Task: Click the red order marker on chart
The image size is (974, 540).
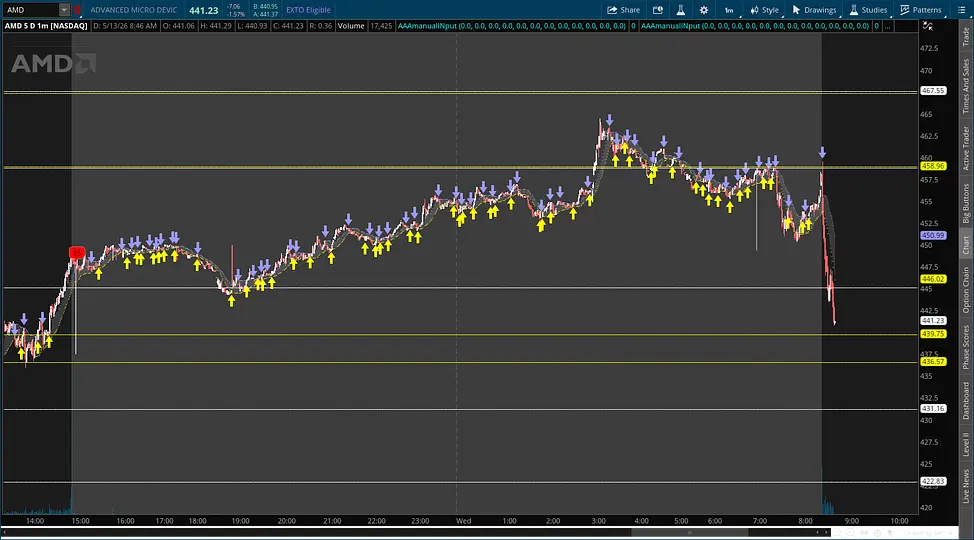Action: click(76, 252)
